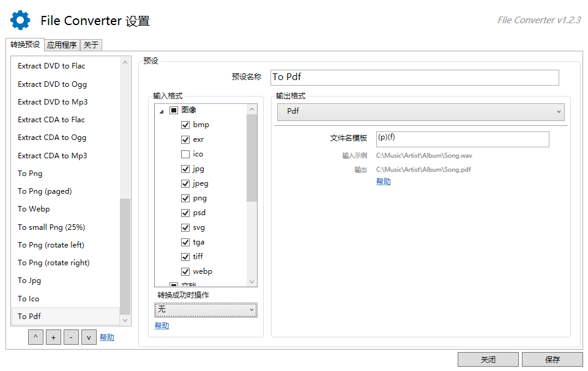
Task: Uncheck the webp input format
Action: [x=185, y=271]
